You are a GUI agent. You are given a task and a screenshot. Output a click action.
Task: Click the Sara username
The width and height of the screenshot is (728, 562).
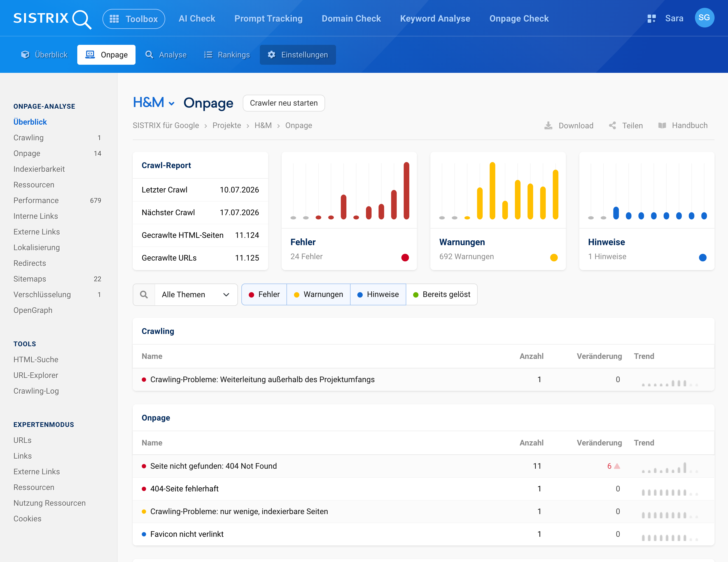point(674,18)
